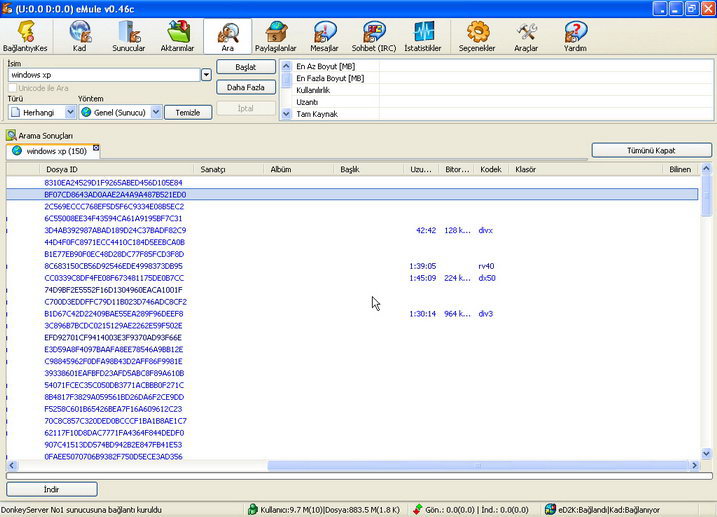
Task: Open the Türü Herhangi type dropdown
Action: click(70, 112)
